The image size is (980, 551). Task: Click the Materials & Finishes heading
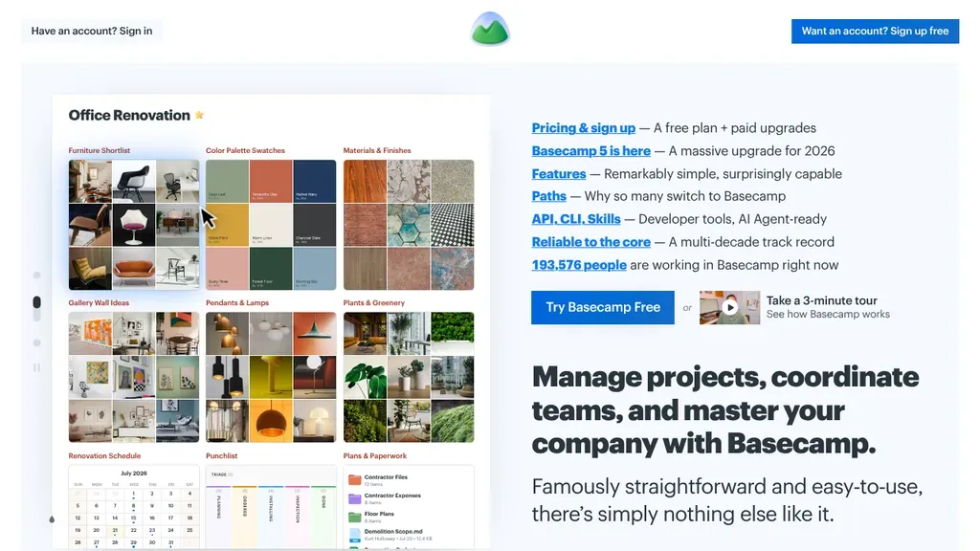(377, 150)
